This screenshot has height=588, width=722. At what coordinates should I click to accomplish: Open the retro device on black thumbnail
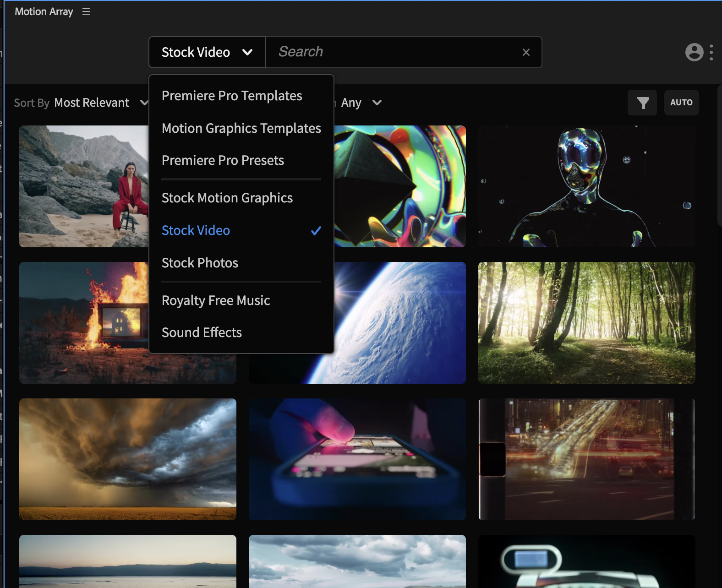[x=587, y=561]
